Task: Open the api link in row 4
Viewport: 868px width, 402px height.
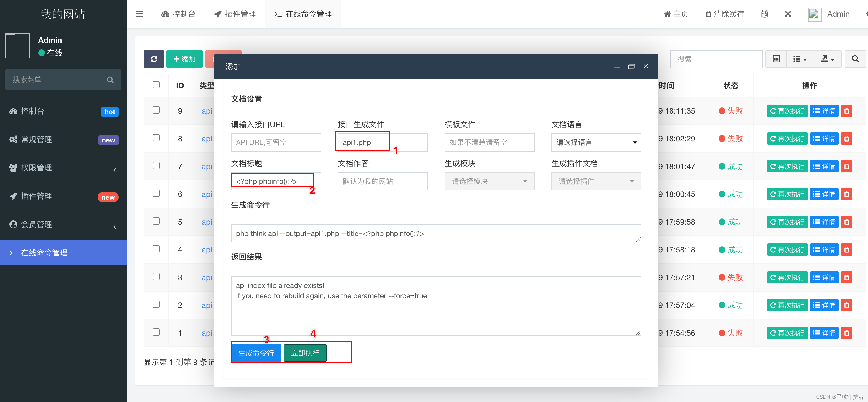Action: tap(207, 250)
